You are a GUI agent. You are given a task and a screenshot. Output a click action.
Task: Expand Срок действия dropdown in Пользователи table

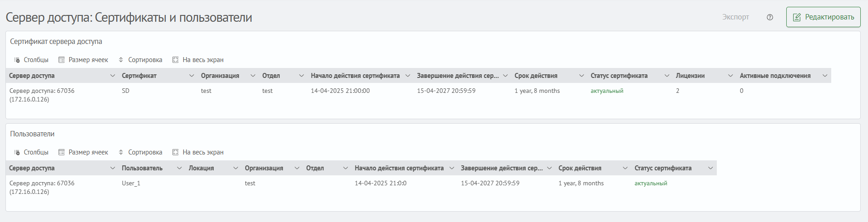click(626, 168)
